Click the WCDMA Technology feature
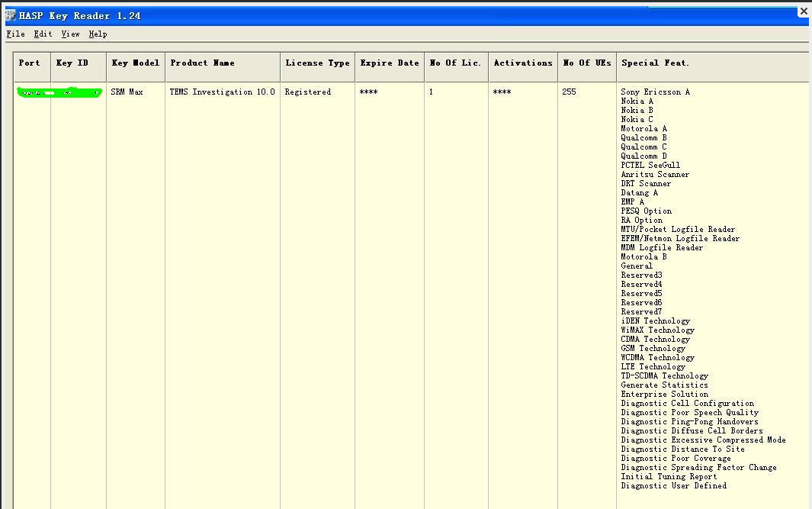 658,358
